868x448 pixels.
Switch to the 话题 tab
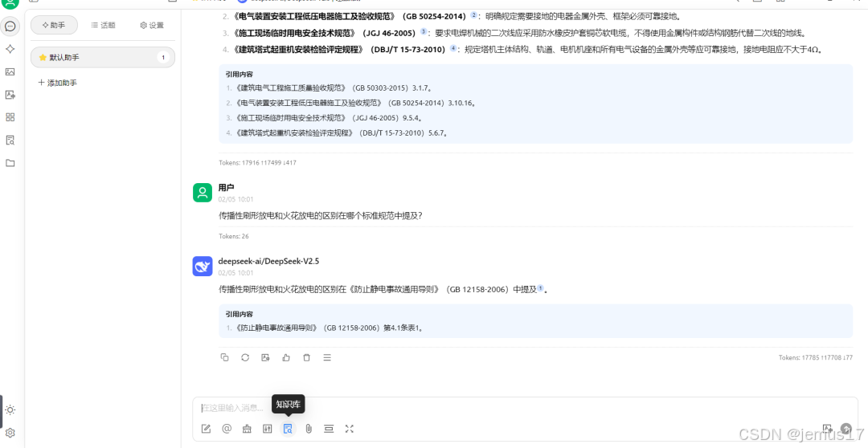click(104, 26)
